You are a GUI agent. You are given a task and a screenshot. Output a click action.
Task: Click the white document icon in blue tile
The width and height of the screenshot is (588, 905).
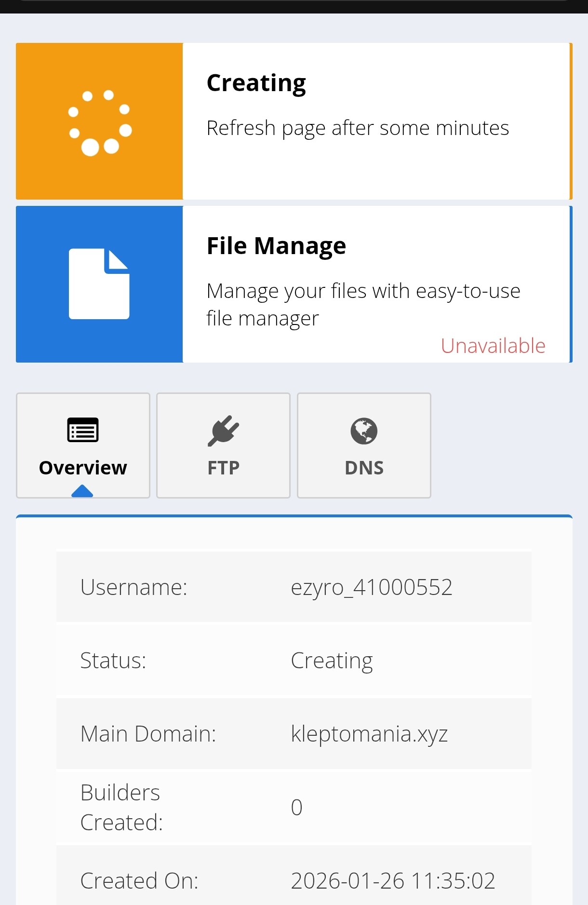[x=99, y=284]
